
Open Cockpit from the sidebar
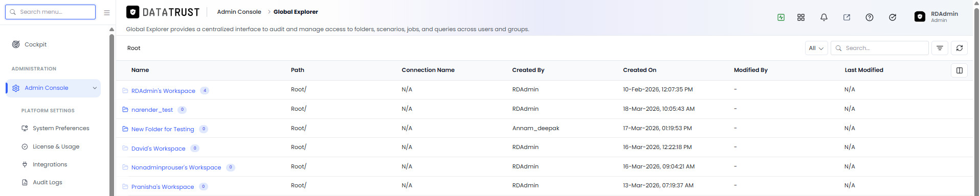(x=35, y=44)
